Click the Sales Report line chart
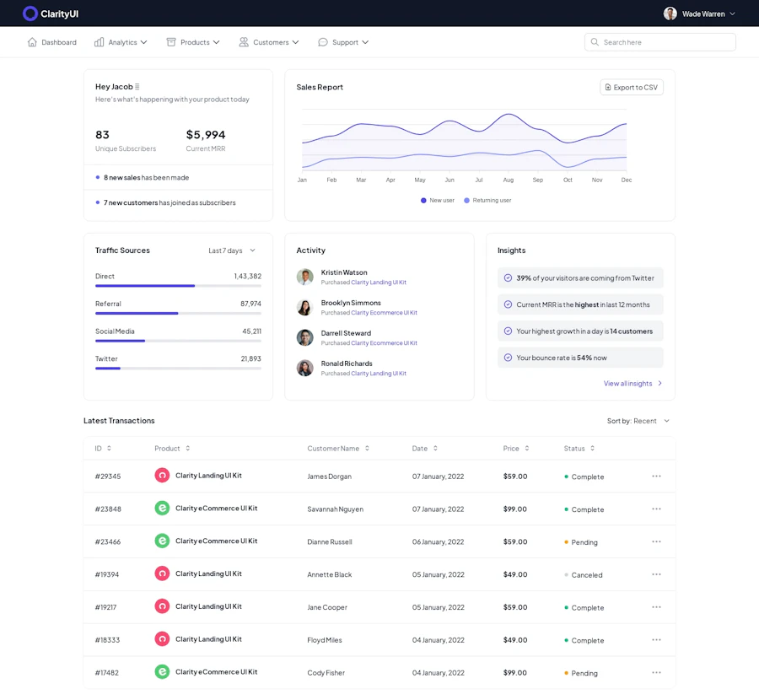Viewport: 759px width, 700px height. 464,140
